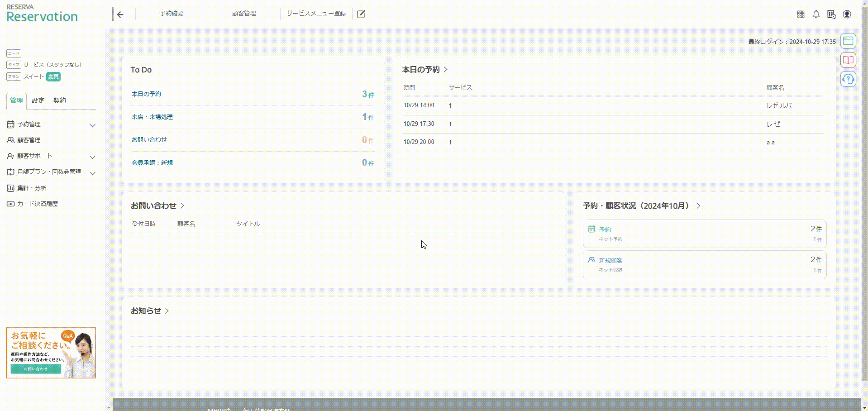
Task: Click the 新規顧客 link in status card
Action: pos(611,260)
